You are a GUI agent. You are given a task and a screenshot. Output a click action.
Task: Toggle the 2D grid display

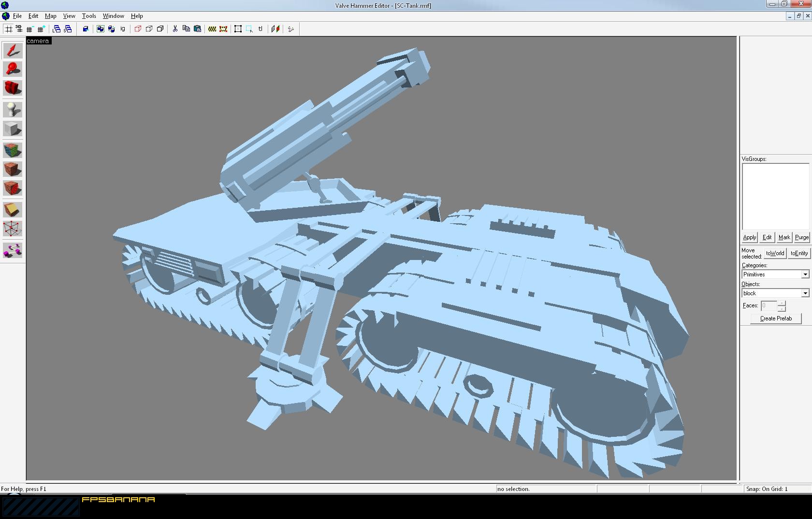(x=8, y=29)
